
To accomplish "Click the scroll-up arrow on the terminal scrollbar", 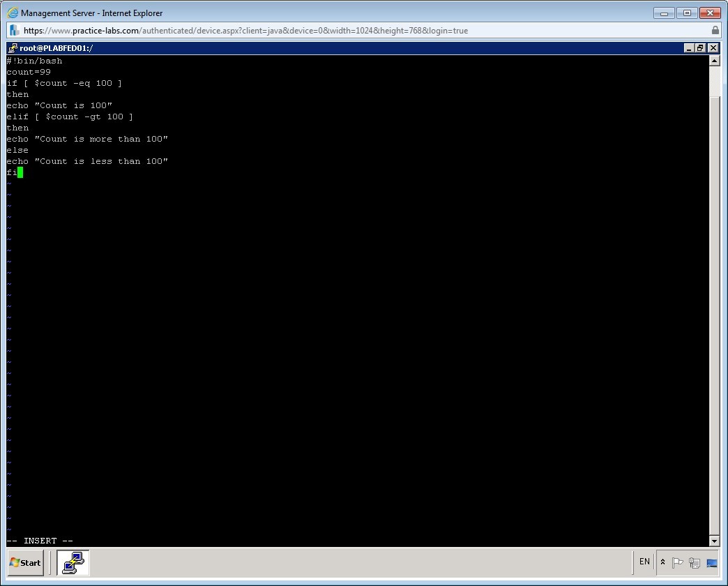I will click(x=715, y=59).
